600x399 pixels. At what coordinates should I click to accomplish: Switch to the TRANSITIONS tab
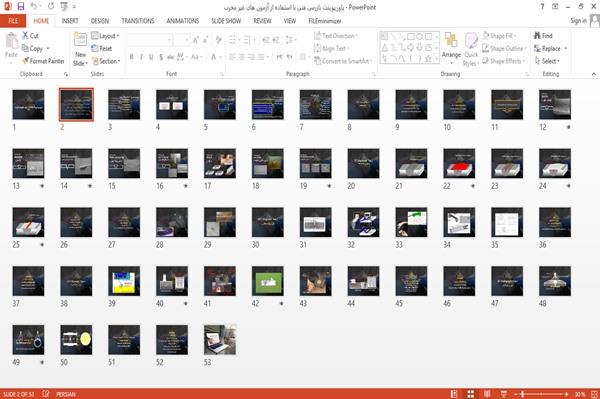tap(138, 21)
